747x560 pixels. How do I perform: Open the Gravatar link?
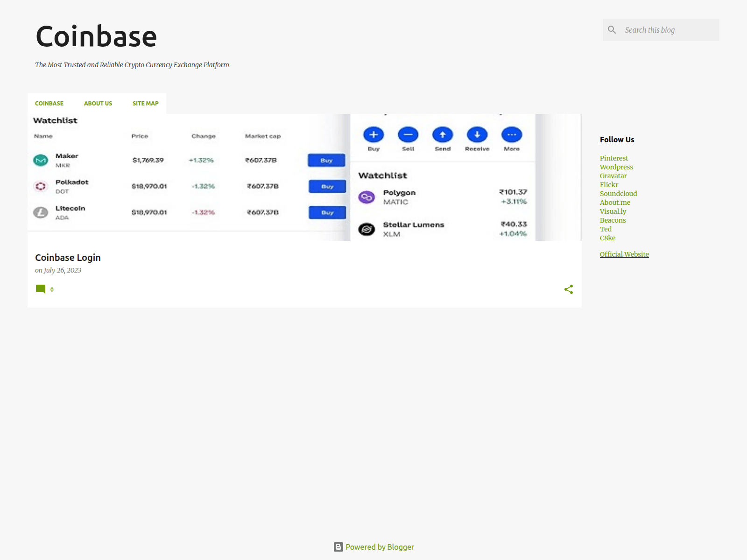(613, 176)
